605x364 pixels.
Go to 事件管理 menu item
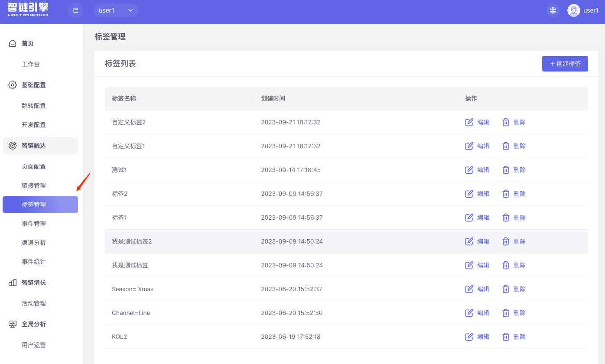34,224
